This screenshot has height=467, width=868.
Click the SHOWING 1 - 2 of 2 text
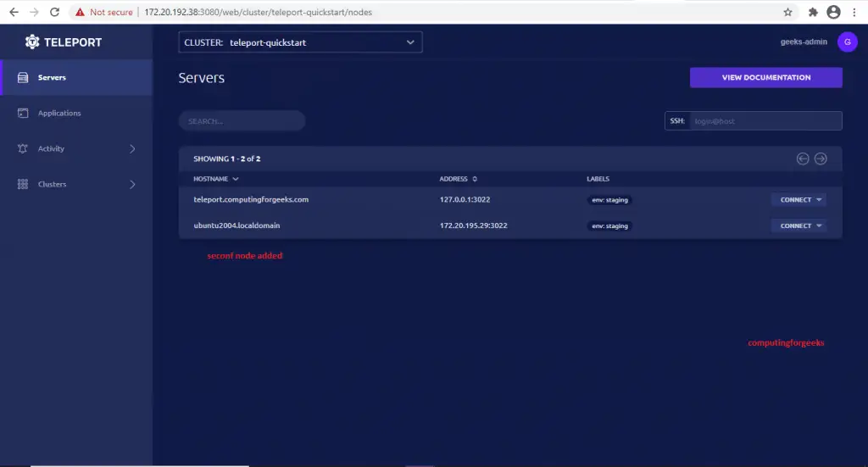226,158
